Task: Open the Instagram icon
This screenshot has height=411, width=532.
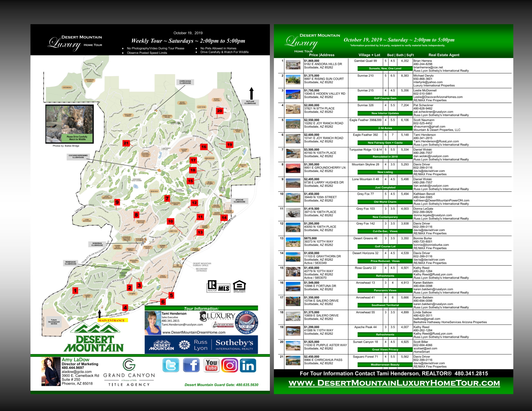Action: click(x=230, y=365)
